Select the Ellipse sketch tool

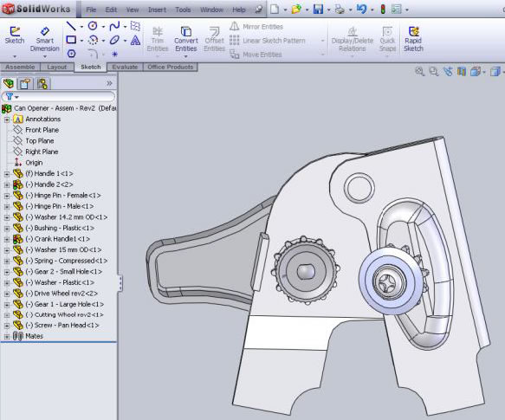pos(114,40)
